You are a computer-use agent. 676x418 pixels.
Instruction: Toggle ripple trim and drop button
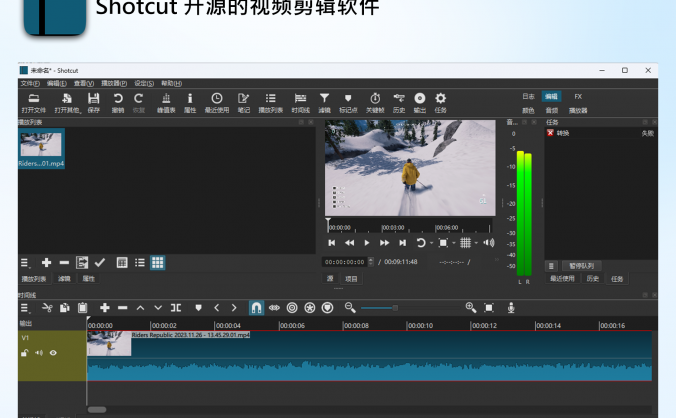(292, 308)
